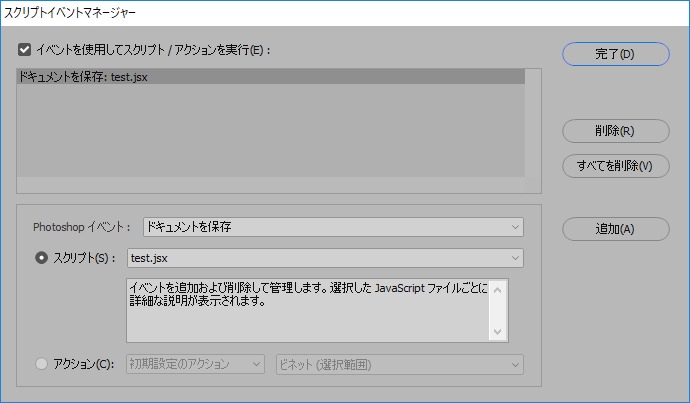
Task: Open the test.jsx script dropdown
Action: (x=324, y=258)
